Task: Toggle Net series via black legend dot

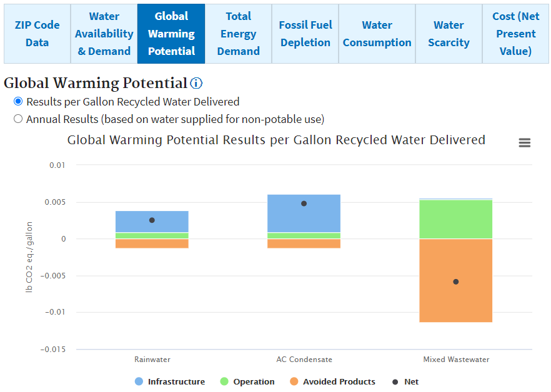Action: click(x=395, y=381)
